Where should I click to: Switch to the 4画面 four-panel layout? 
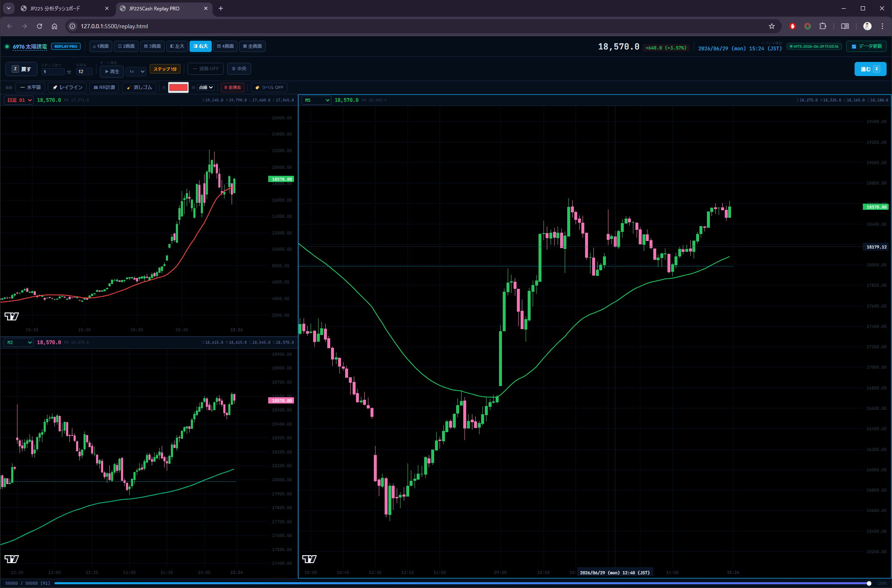pyautogui.click(x=225, y=46)
